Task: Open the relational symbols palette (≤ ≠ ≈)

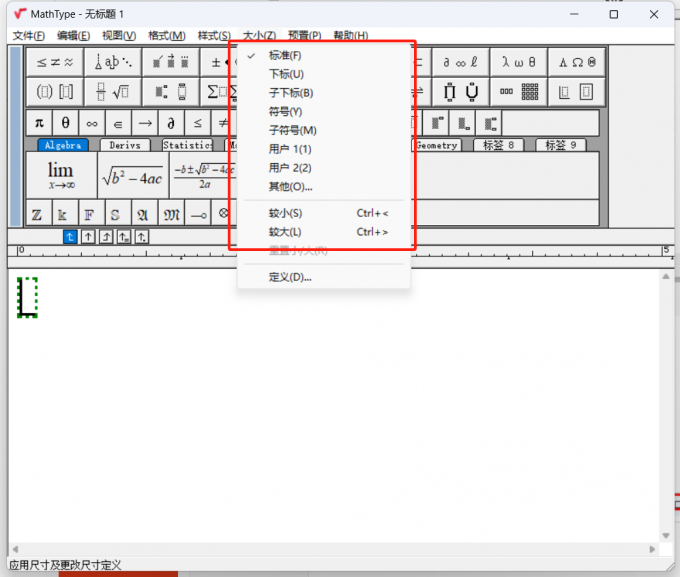Action: [55, 62]
